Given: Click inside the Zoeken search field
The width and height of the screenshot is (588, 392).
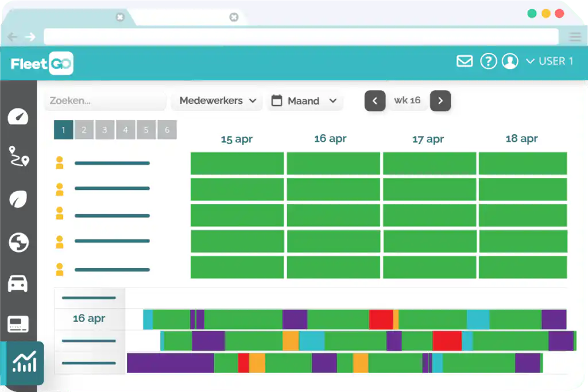Looking at the screenshot, I should pos(105,101).
